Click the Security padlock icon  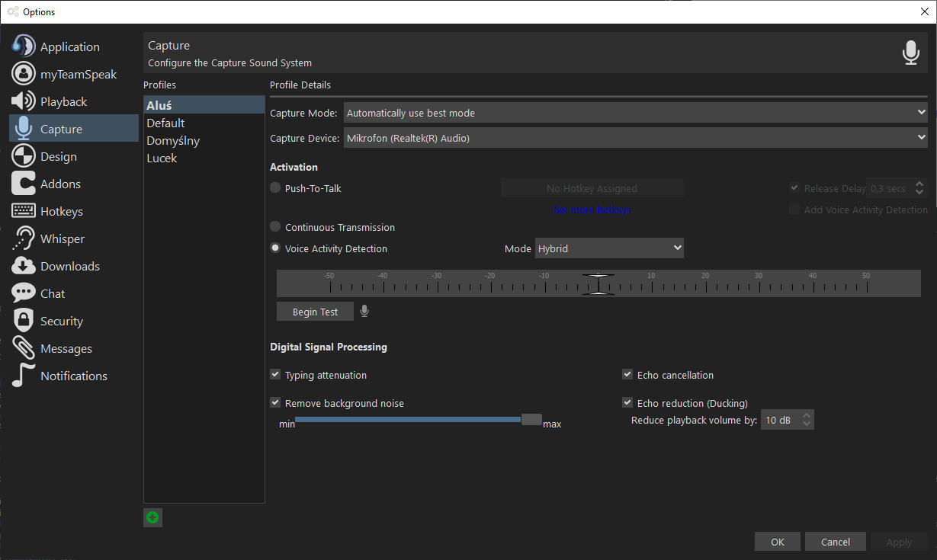click(x=24, y=321)
